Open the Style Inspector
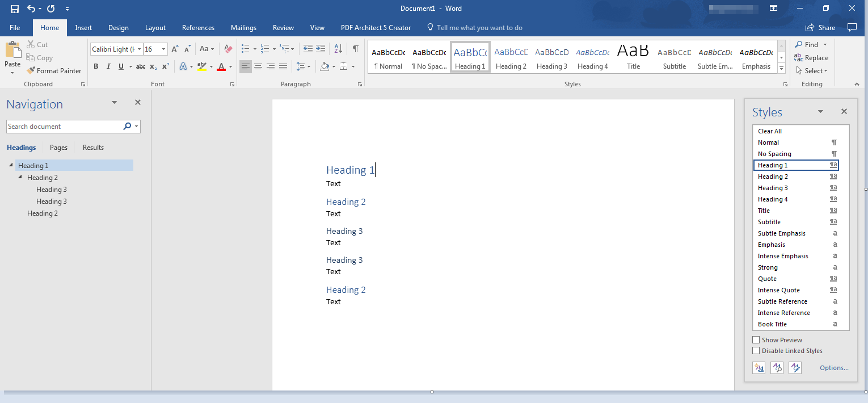 click(777, 368)
